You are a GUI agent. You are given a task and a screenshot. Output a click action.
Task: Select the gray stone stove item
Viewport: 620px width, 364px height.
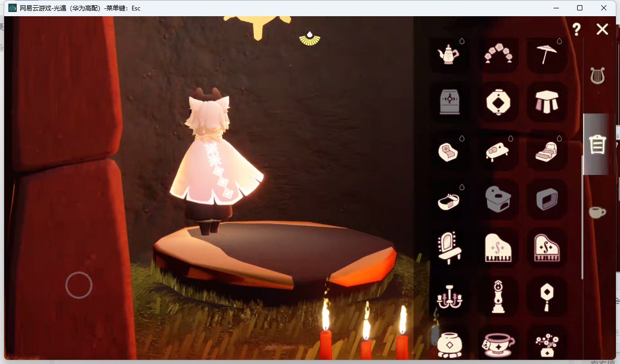tap(498, 200)
